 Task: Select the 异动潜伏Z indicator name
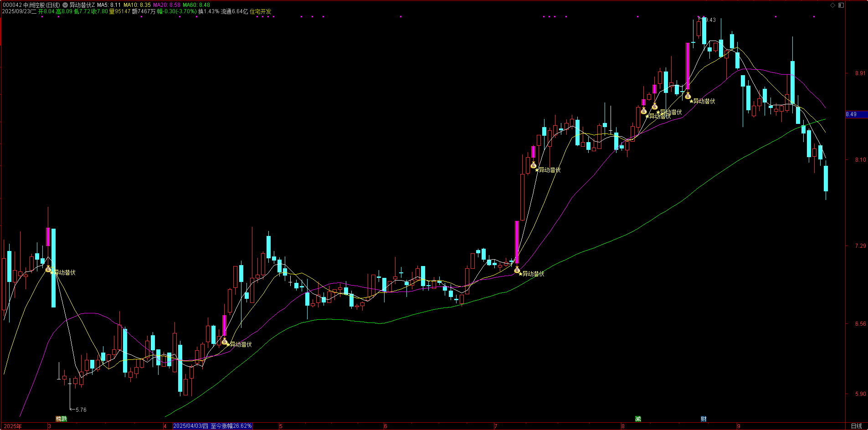[x=82, y=5]
